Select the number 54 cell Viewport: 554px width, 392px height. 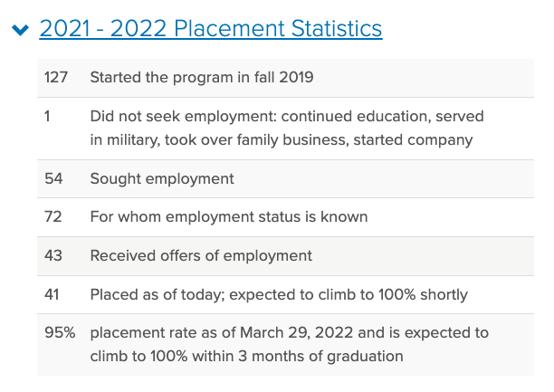[53, 178]
